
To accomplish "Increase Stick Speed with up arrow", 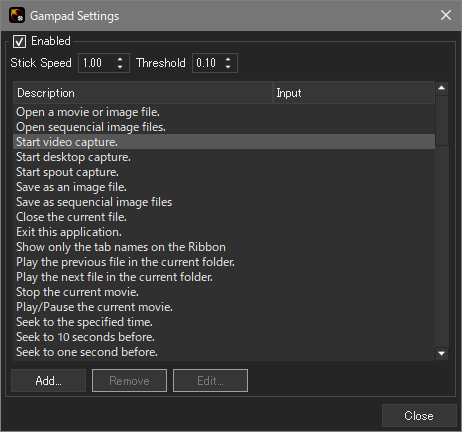I will pos(120,59).
